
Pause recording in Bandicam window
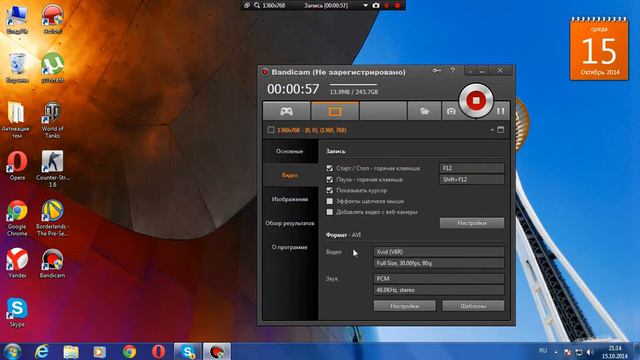pos(501,111)
